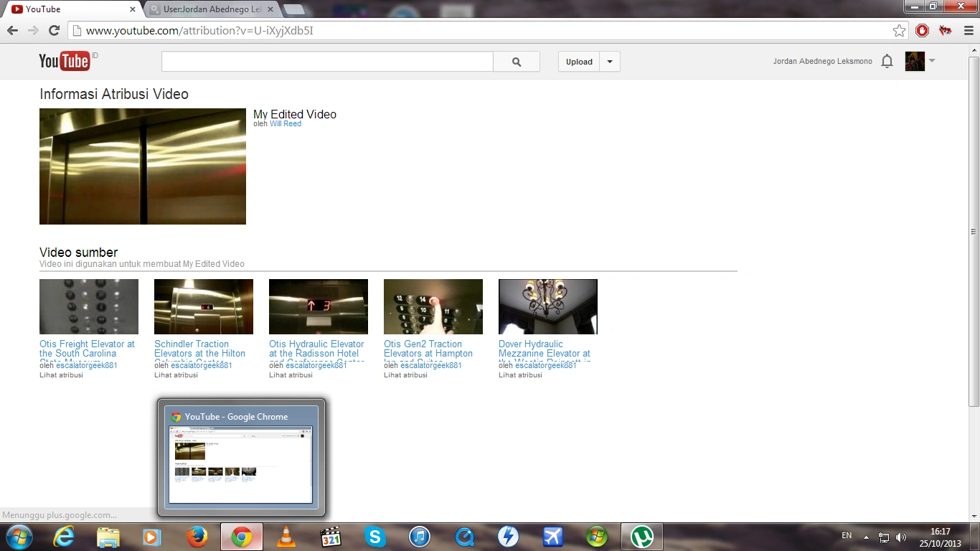Open the Chrome hamburger menu
The image size is (980, 551).
point(969,31)
